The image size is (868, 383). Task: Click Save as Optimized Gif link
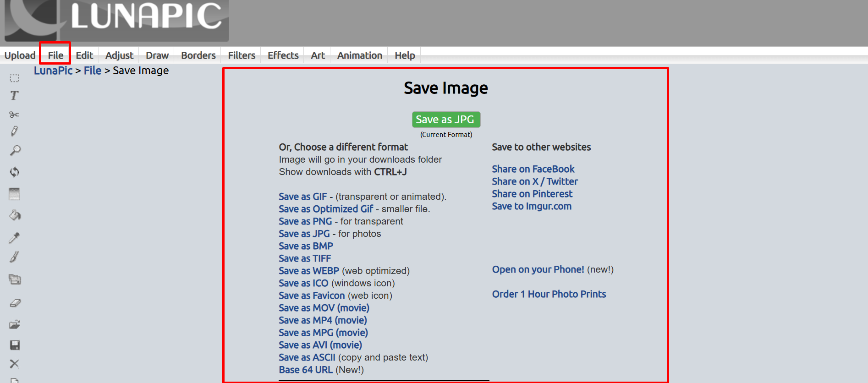[x=326, y=209]
